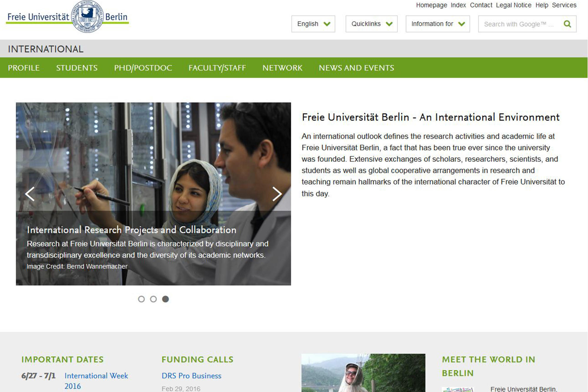Open the English language dropdown

pyautogui.click(x=313, y=24)
